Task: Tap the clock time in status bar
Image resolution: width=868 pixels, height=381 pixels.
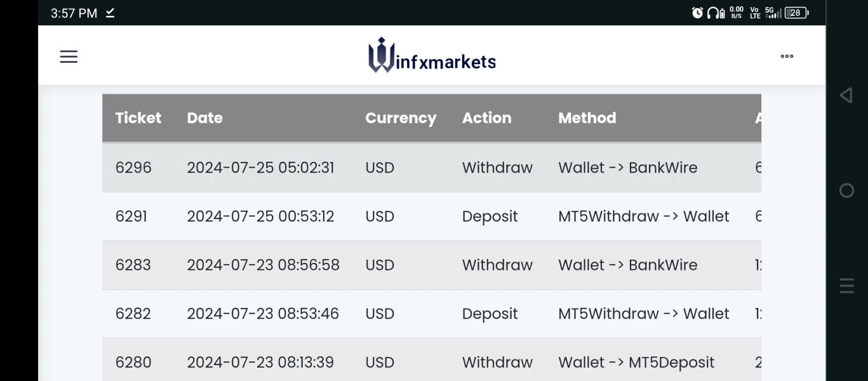Action: [x=74, y=13]
